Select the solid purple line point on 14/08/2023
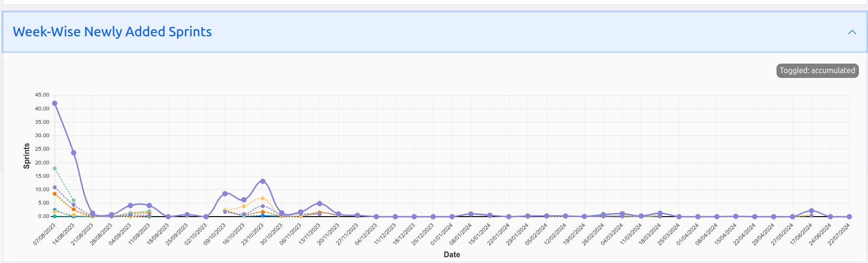The height and width of the screenshot is (263, 868). [x=74, y=153]
